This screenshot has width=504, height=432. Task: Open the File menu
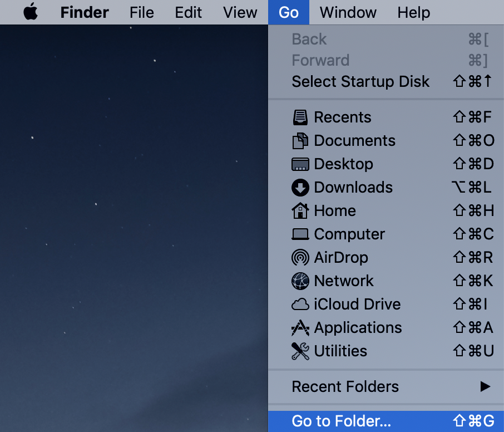coord(142,13)
